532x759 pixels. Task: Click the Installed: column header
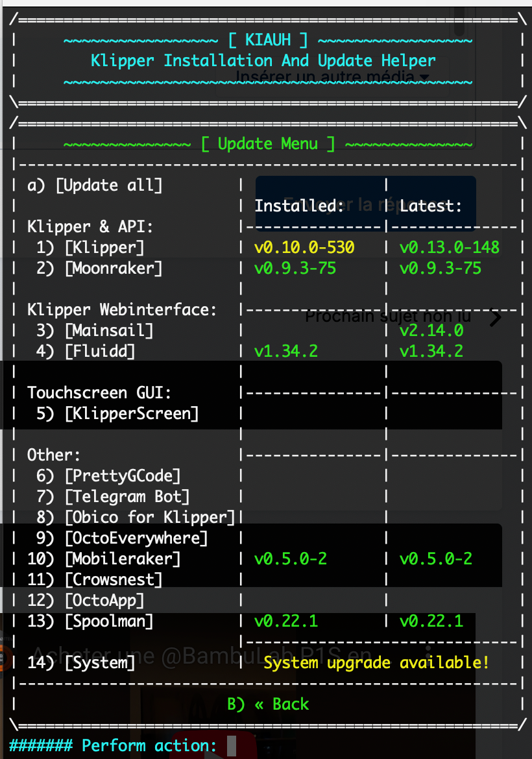tap(300, 206)
